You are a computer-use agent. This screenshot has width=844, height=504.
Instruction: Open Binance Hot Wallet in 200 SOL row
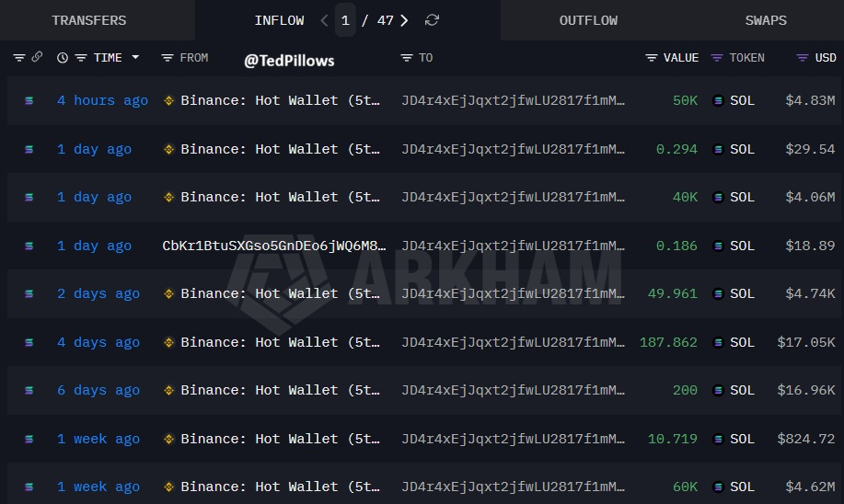[x=280, y=390]
